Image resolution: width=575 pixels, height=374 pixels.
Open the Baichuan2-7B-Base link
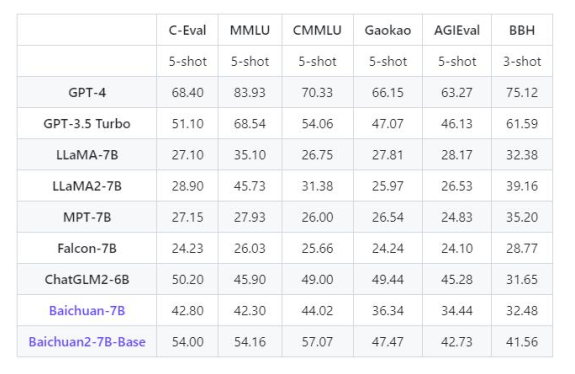[x=87, y=342]
